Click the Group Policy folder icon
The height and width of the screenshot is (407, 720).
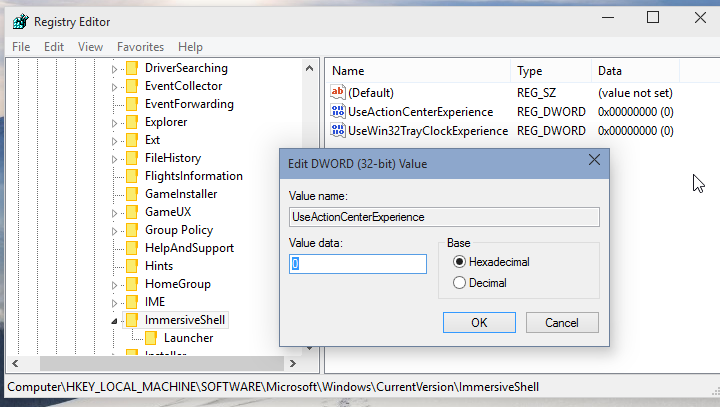coord(132,230)
